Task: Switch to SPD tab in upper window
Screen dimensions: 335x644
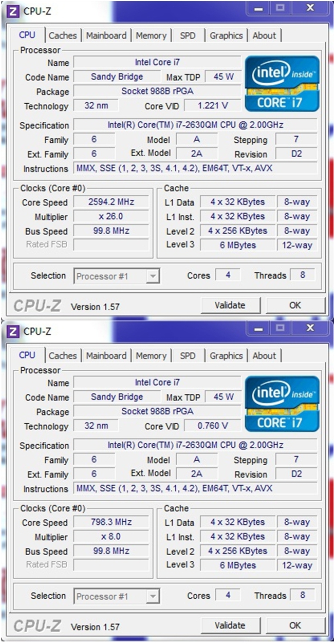Action: [x=188, y=35]
